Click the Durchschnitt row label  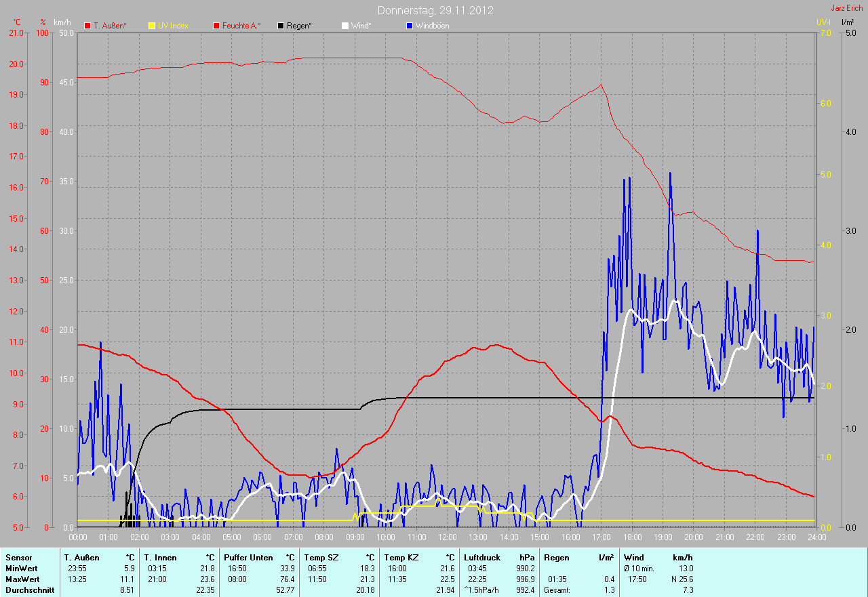tap(29, 590)
